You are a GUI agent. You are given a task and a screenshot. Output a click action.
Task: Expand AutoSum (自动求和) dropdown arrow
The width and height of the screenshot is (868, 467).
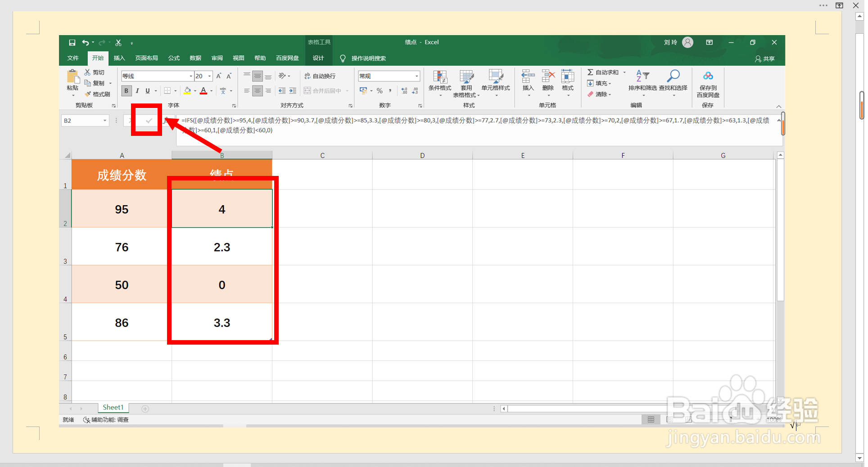pos(624,72)
